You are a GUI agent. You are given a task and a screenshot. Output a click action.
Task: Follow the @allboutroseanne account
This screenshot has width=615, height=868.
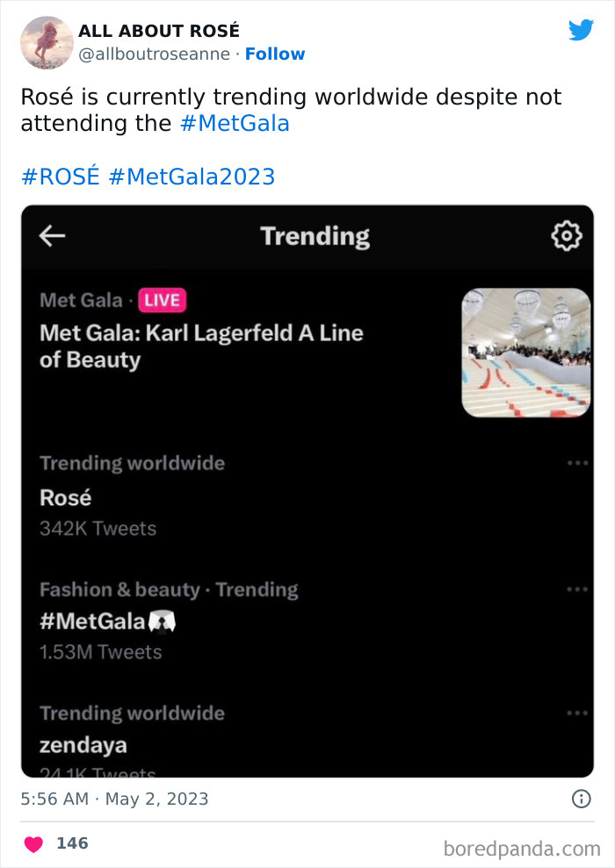pos(275,54)
